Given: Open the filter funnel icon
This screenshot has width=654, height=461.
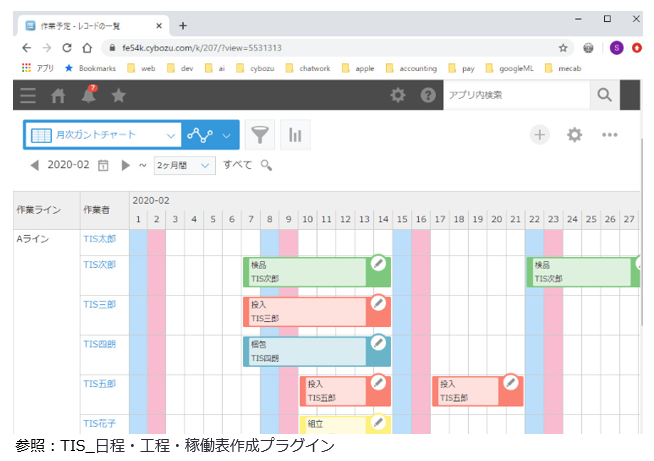Looking at the screenshot, I should coord(260,135).
